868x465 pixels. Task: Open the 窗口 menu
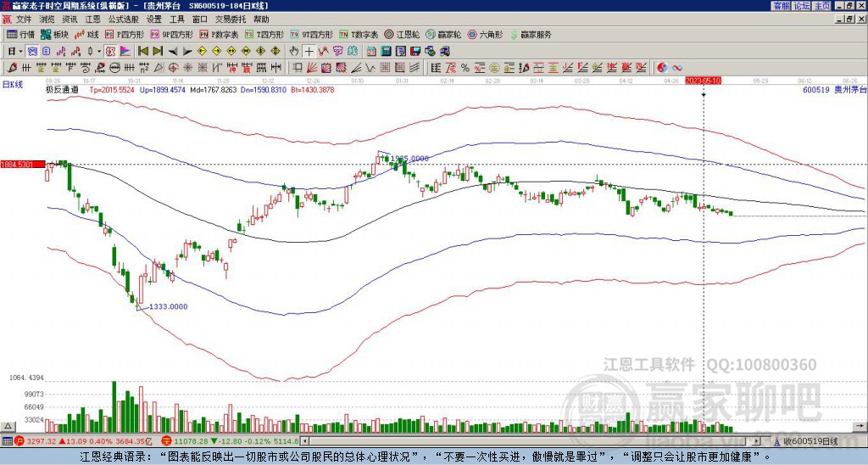200,20
